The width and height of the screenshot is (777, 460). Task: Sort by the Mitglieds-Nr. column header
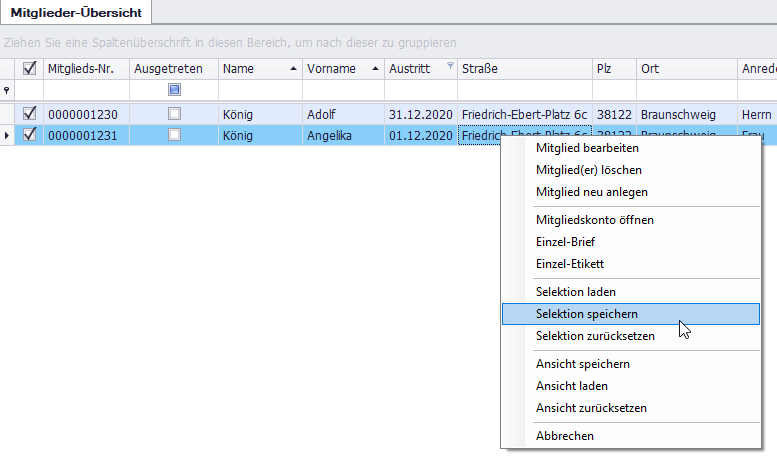point(84,68)
